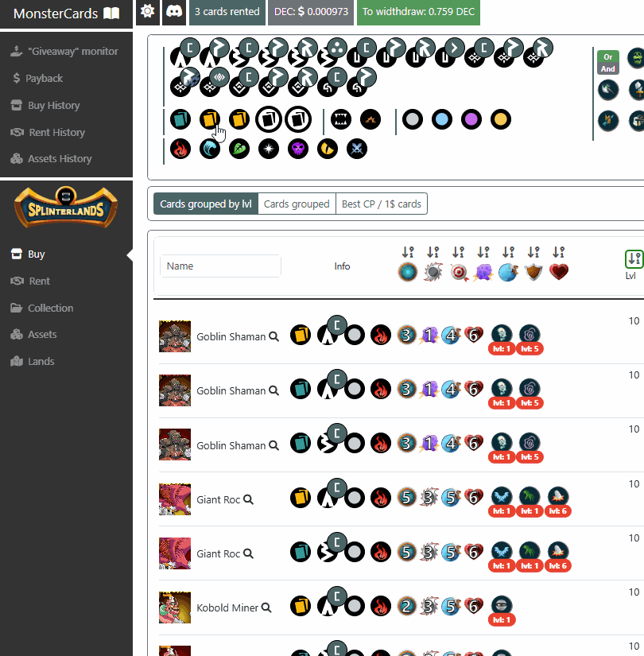Toggle the Neutral crossed-swords element filter

point(357,149)
